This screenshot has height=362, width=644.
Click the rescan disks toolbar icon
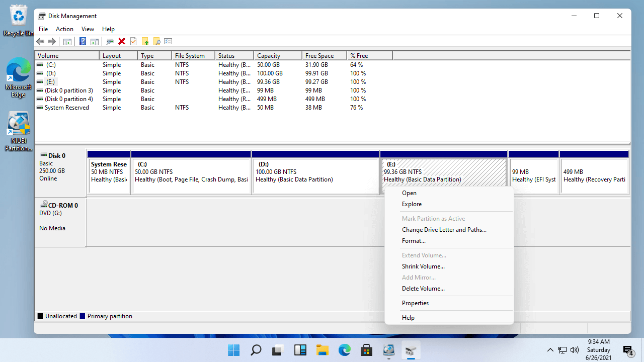(x=110, y=41)
